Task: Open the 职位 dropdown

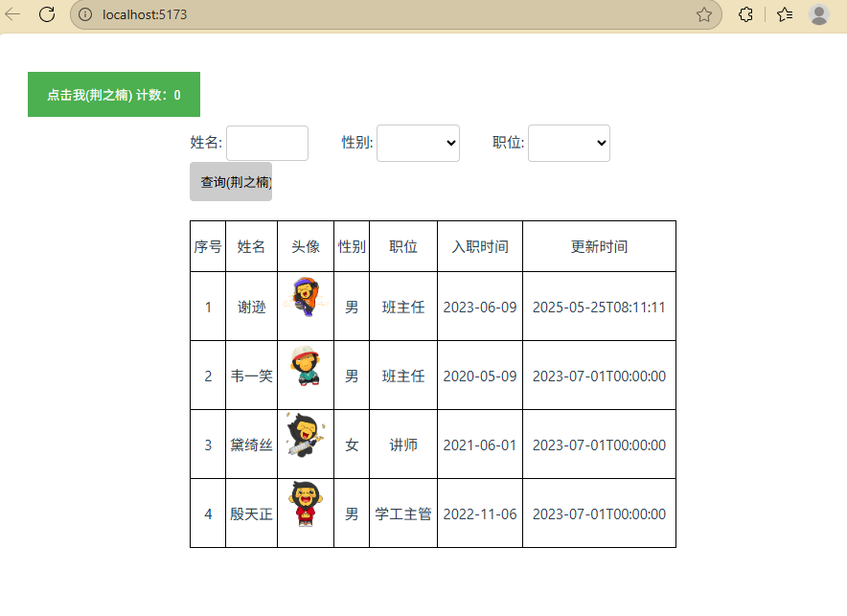Action: tap(569, 143)
